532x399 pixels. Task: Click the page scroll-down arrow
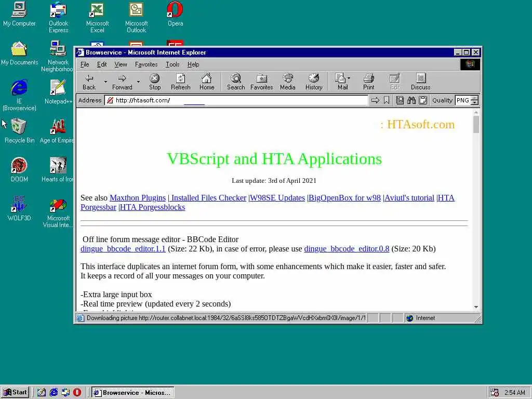pos(476,307)
